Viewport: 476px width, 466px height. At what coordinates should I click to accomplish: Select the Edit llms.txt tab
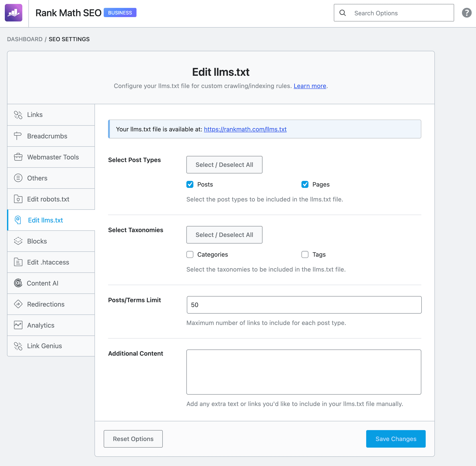click(51, 220)
